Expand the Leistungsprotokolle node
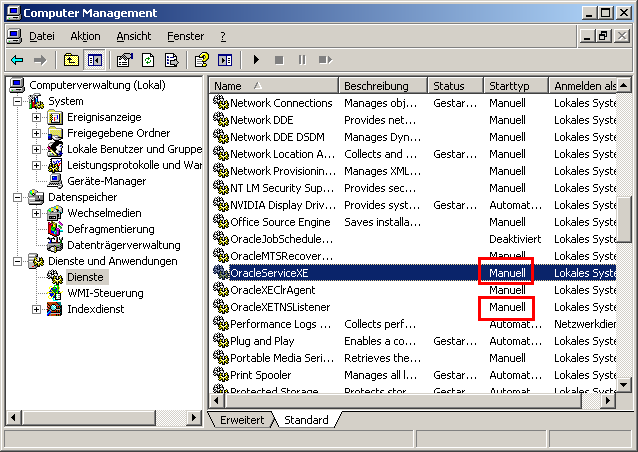The image size is (638, 452). [37, 165]
